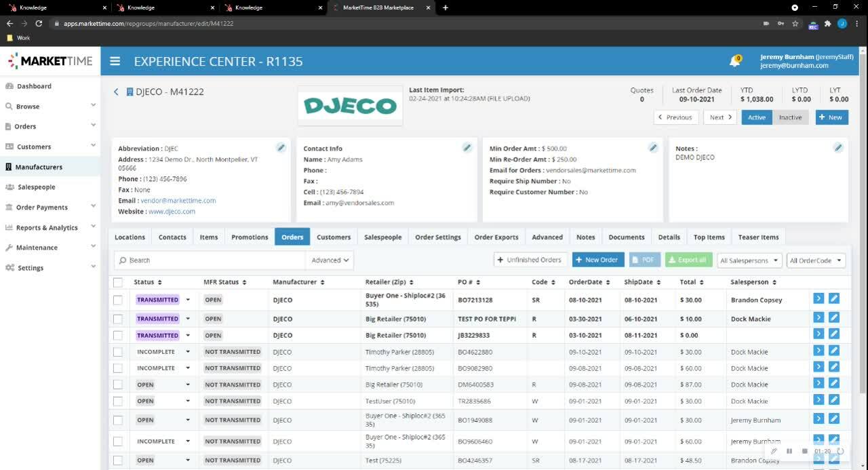Edit order BO9082980 with the pencil icon
This screenshot has width=868, height=470.
(x=834, y=367)
